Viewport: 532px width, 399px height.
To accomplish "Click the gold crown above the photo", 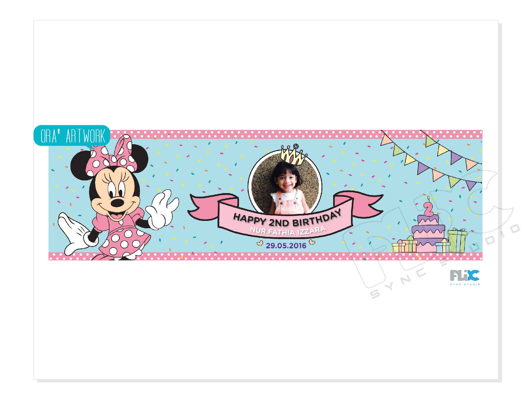I will (x=293, y=154).
